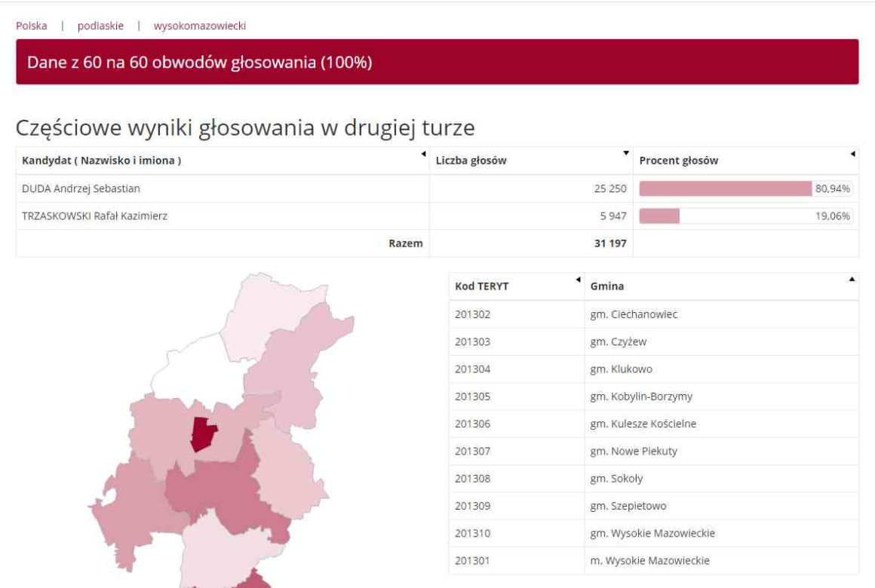Click TERYT code 201310
This screenshot has height=588, width=875.
pos(473,533)
